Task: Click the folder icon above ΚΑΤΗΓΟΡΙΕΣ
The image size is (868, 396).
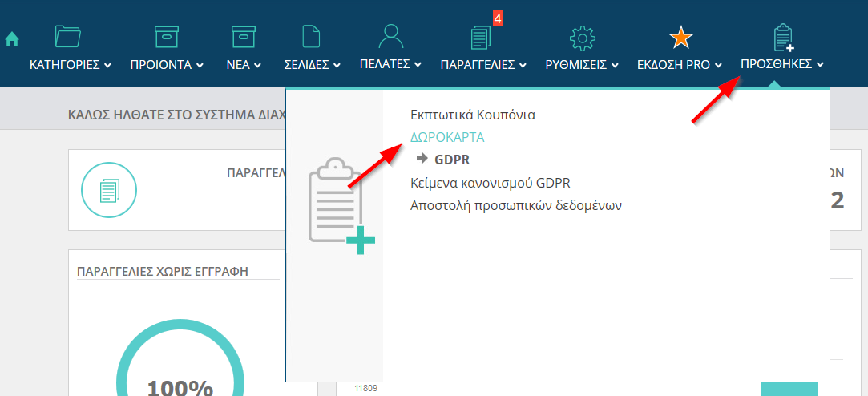Action: pyautogui.click(x=68, y=37)
